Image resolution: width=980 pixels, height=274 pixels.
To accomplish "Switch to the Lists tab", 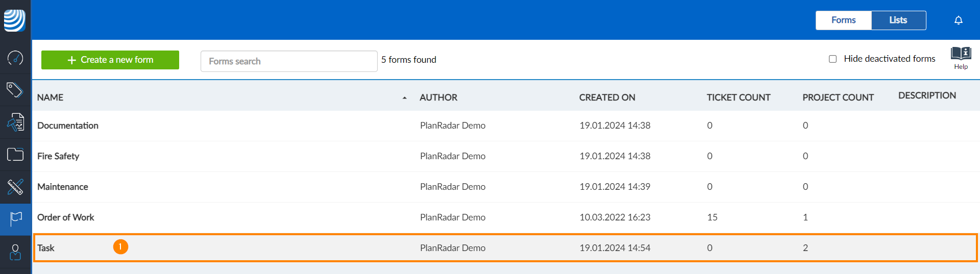I will pos(898,20).
